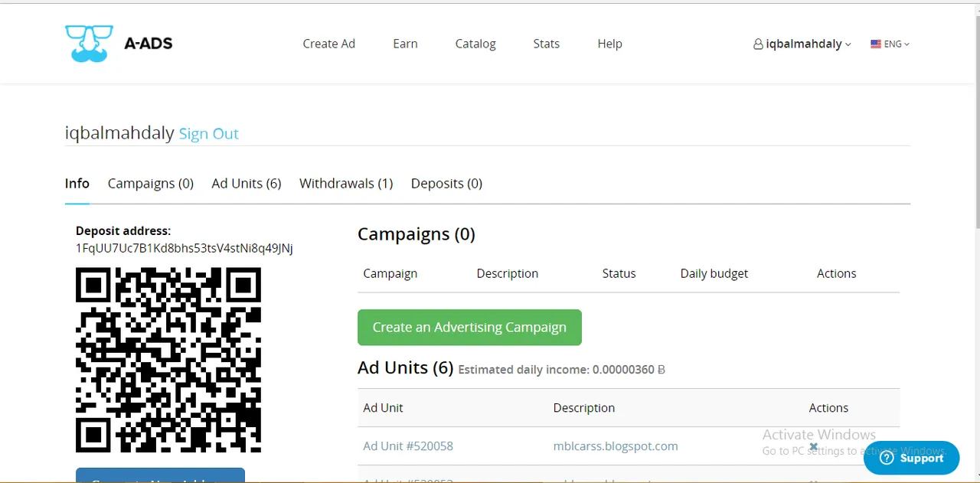The width and height of the screenshot is (980, 483).
Task: Open the ENG language dropdown
Action: 890,44
